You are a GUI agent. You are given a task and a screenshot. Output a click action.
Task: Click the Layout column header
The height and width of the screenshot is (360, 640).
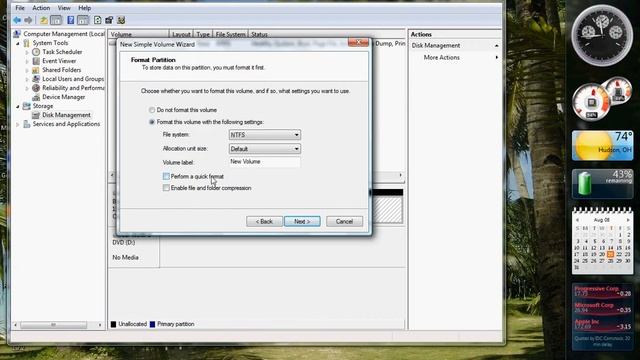180,34
